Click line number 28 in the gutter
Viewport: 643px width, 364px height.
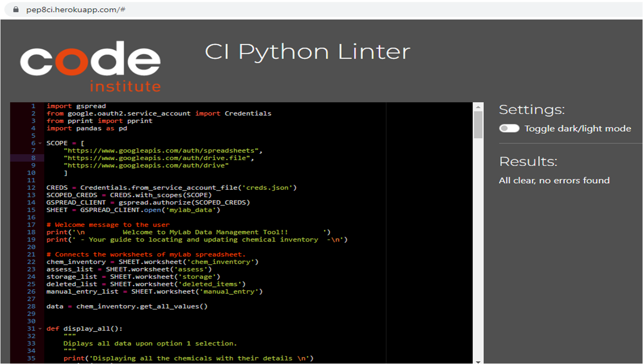click(32, 307)
